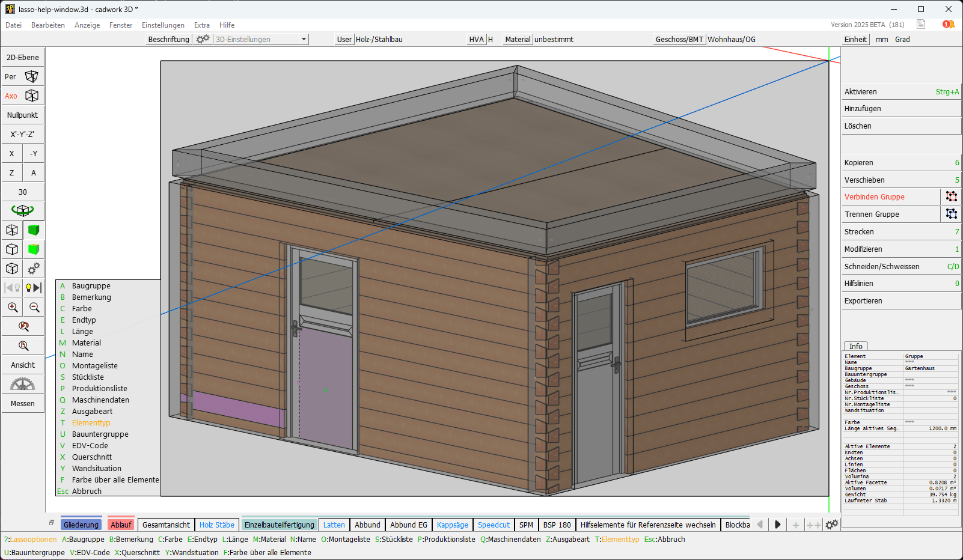Open the document page icon near version text
The width and height of the screenshot is (963, 560).
click(920, 25)
